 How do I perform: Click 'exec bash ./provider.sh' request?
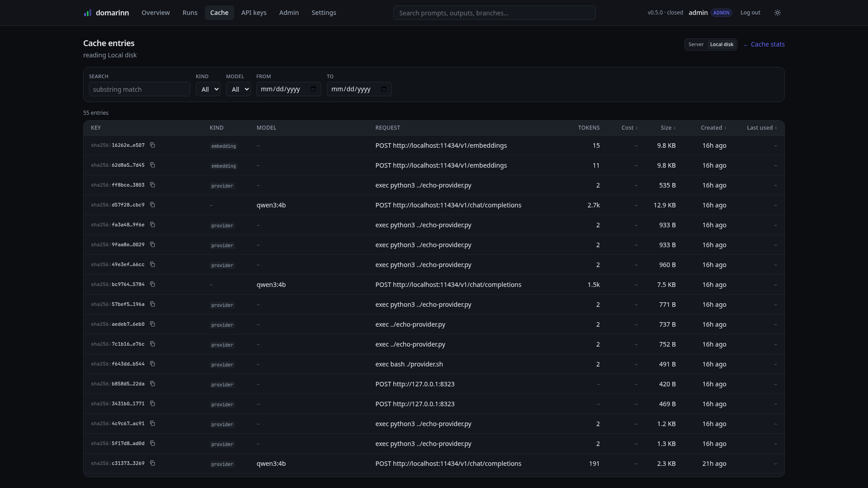[x=409, y=364]
